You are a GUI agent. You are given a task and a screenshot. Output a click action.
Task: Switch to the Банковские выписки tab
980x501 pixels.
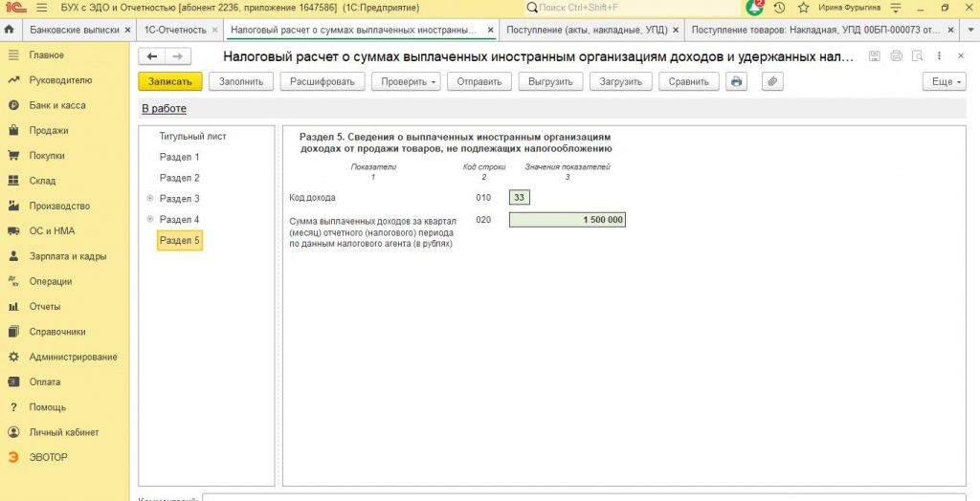coord(75,30)
